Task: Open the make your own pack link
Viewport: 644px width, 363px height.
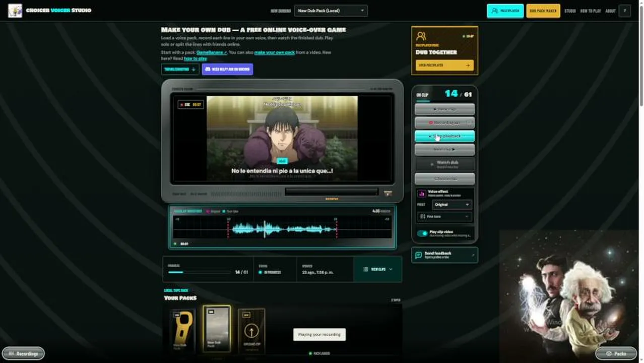Action: click(275, 52)
